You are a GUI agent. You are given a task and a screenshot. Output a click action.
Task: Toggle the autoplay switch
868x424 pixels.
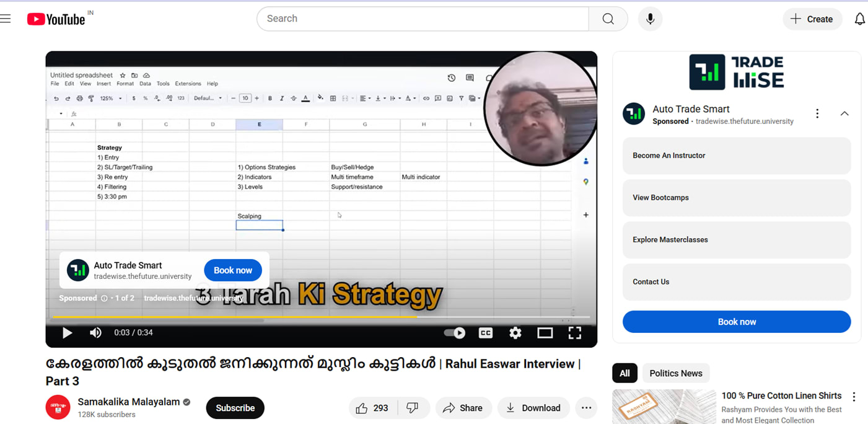[x=455, y=333]
